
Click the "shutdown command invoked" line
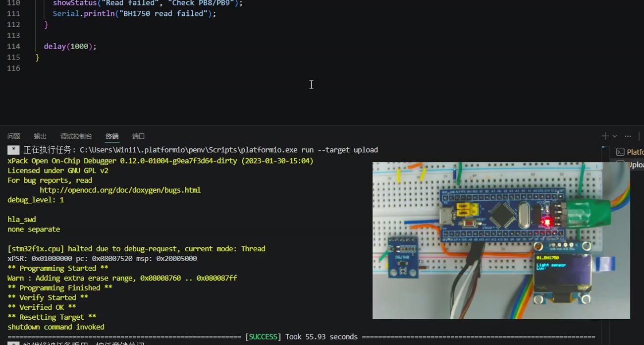[x=56, y=327]
